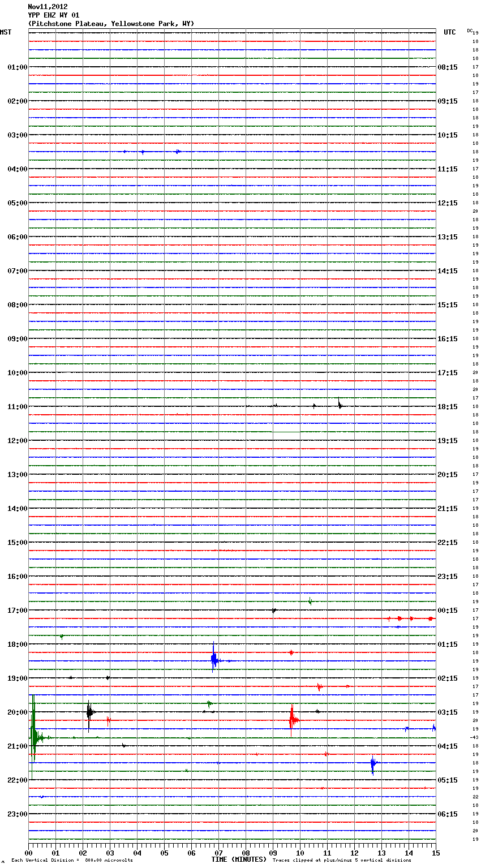
Task: Select the 20:00 MST time label
Action: (x=17, y=712)
